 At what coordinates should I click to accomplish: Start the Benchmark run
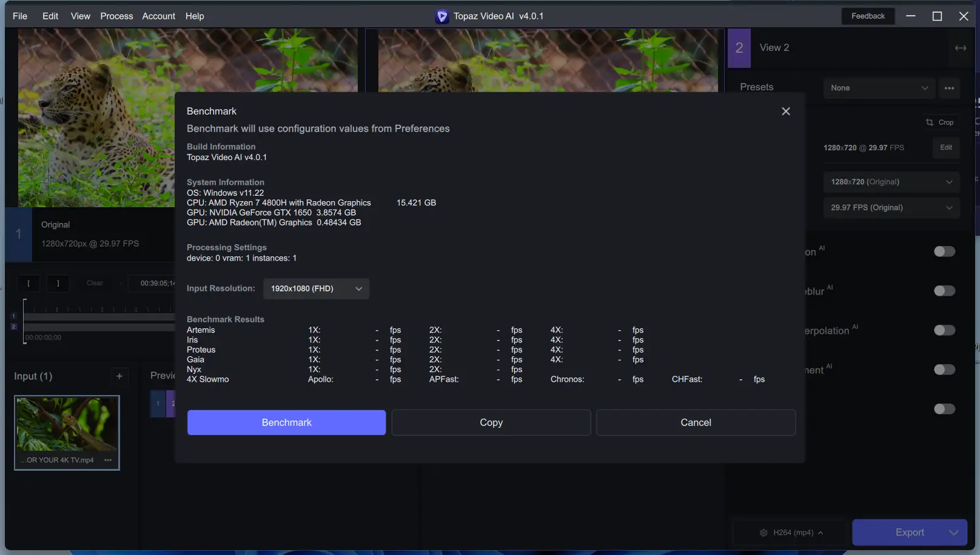[286, 422]
